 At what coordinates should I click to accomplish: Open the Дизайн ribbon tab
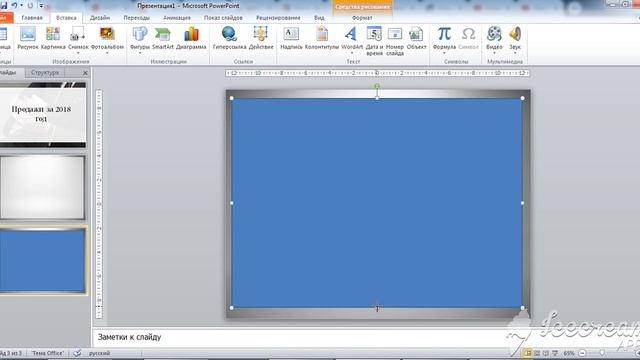100,18
